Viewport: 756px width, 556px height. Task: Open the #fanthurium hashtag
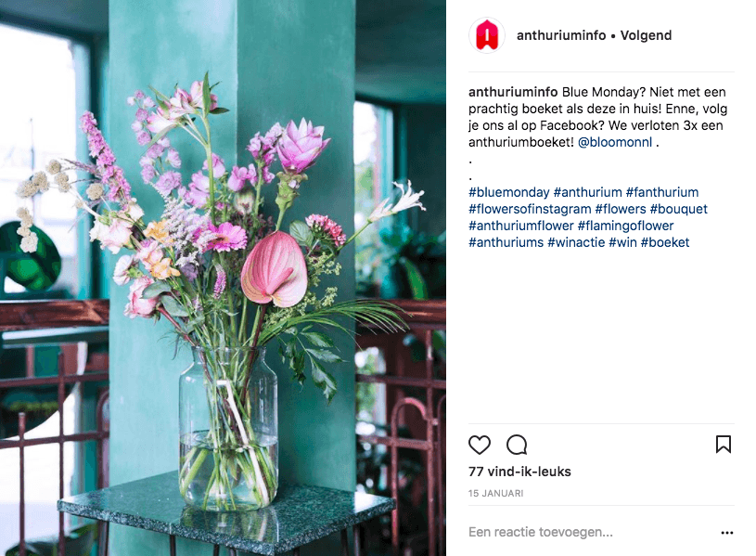click(x=662, y=192)
